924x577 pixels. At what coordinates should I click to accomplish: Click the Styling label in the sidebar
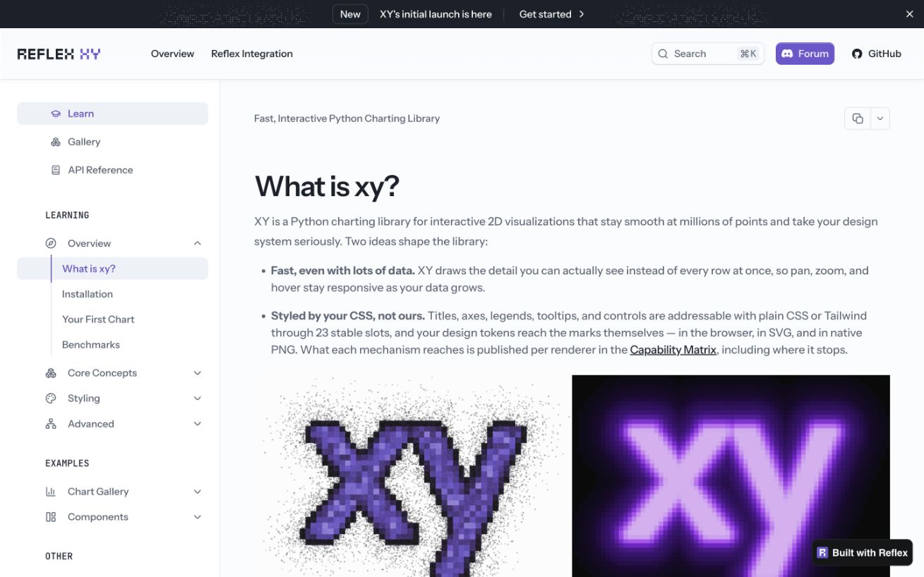point(83,399)
